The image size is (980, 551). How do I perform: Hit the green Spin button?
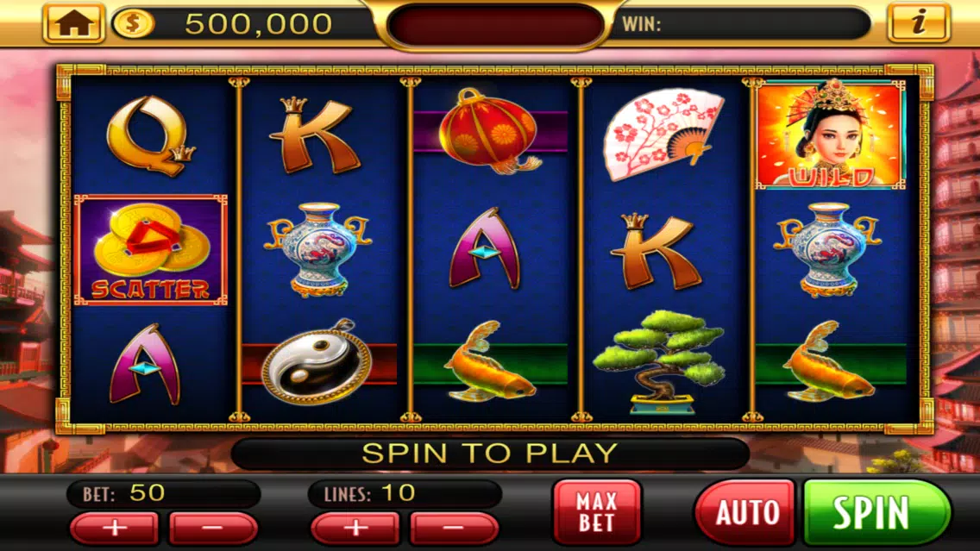pyautogui.click(x=876, y=512)
